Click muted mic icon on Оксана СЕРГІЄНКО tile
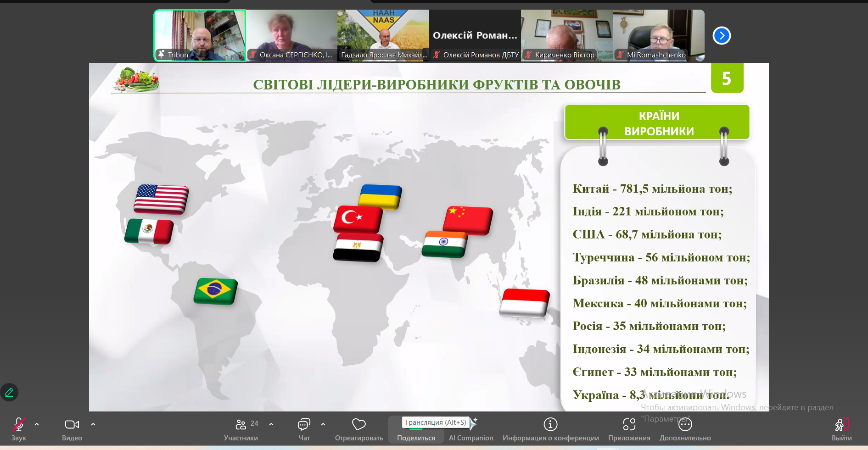The image size is (868, 450). coord(253,55)
